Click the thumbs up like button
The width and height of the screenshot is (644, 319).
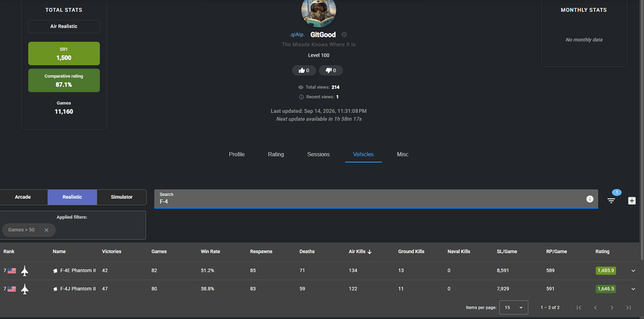click(304, 70)
